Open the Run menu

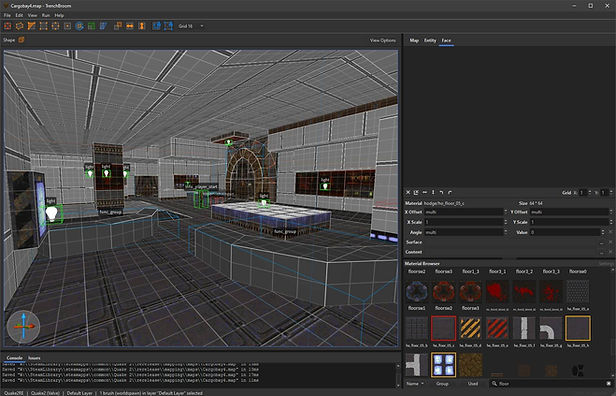46,15
